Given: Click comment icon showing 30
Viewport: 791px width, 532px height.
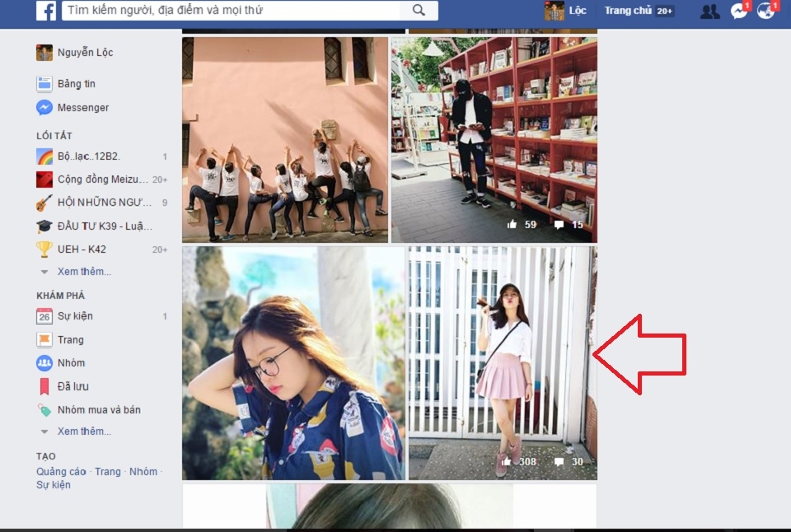Looking at the screenshot, I should (x=559, y=462).
